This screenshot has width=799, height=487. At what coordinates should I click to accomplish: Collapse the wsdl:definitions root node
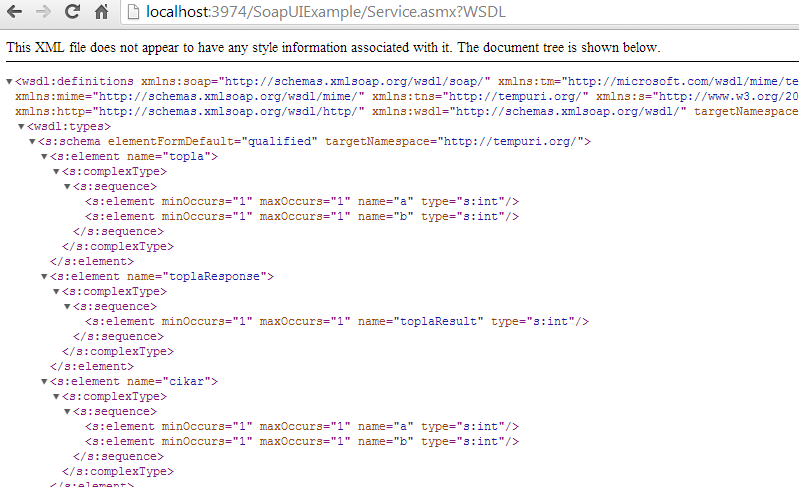10,81
